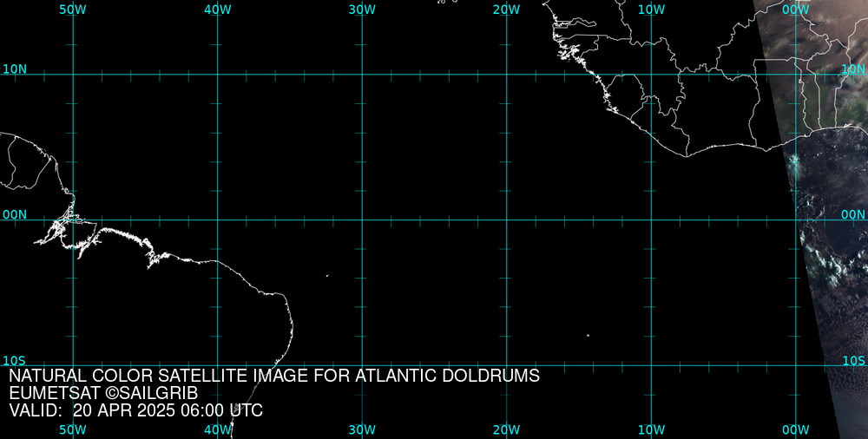The image size is (868, 439).
Task: Click the left 10S latitude label
Action: pos(15,361)
